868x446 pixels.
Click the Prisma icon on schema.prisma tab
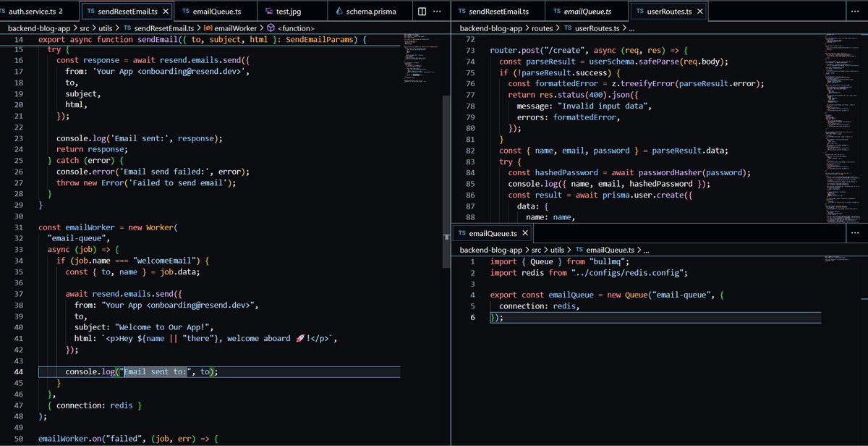(x=341, y=12)
